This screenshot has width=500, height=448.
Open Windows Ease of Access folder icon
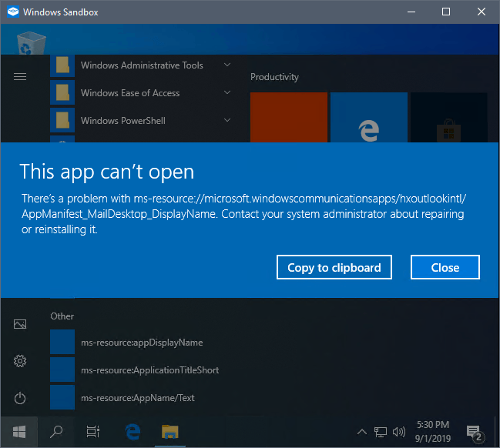(x=62, y=92)
